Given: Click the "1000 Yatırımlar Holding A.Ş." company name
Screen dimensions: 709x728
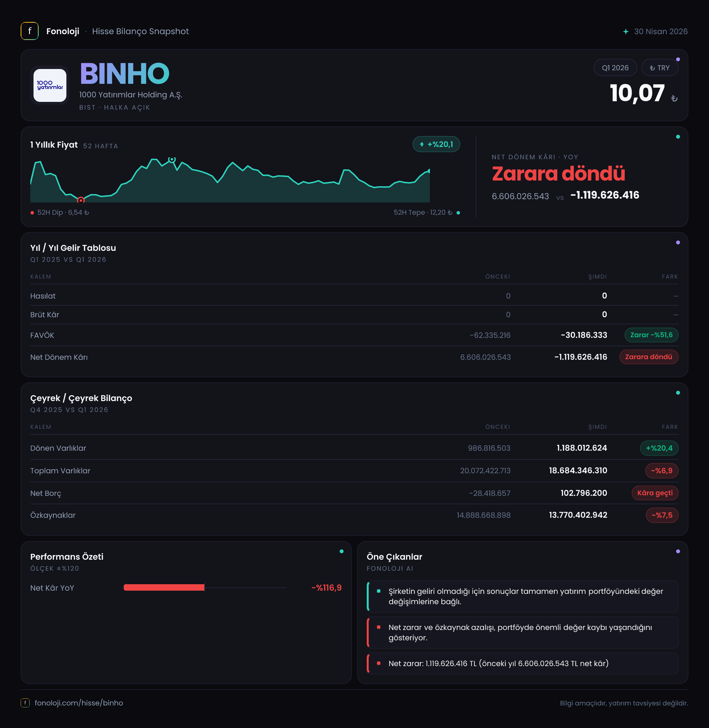Looking at the screenshot, I should pyautogui.click(x=131, y=95).
